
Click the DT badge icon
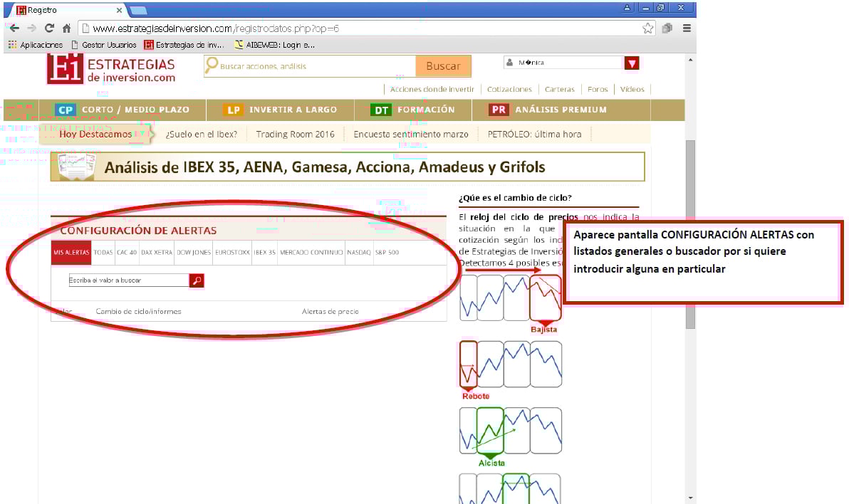pos(381,110)
